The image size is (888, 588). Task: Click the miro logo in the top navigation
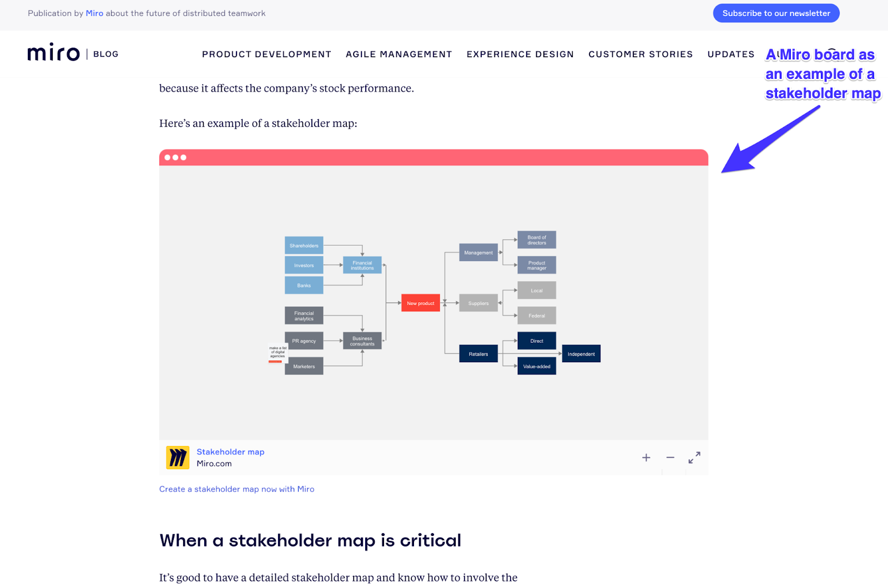coord(53,53)
